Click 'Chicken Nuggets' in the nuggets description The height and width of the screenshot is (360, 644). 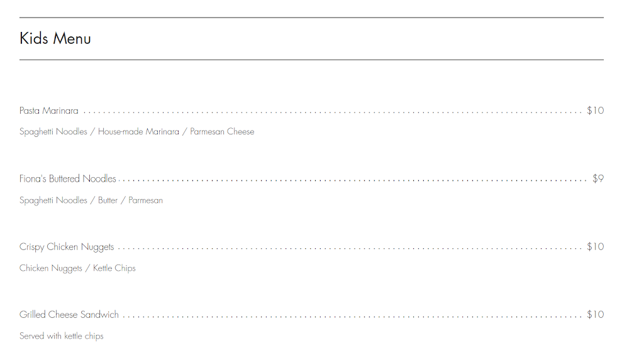[51, 268]
